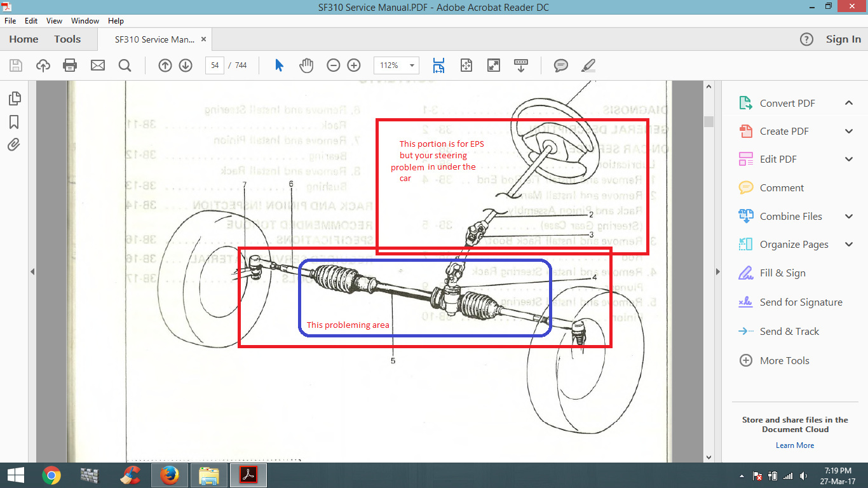This screenshot has height=488, width=868.
Task: Click the Learn More link
Action: click(x=794, y=445)
